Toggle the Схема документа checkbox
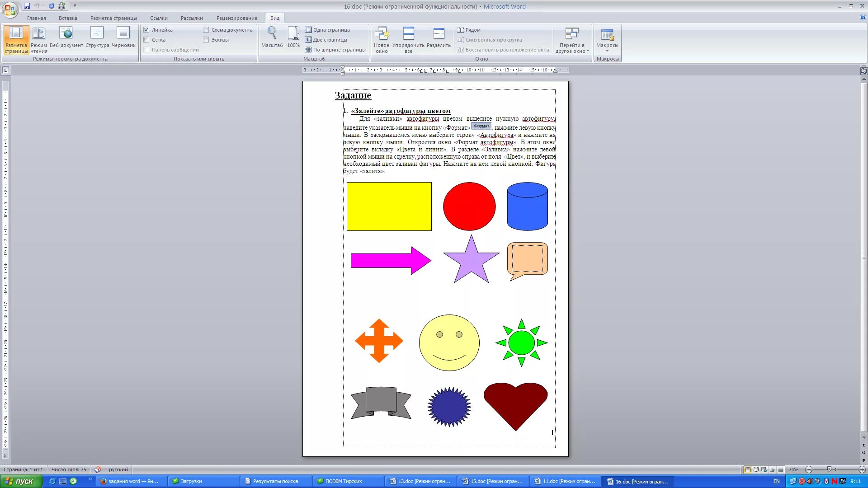Screen dimensions: 868x488 tap(206, 30)
